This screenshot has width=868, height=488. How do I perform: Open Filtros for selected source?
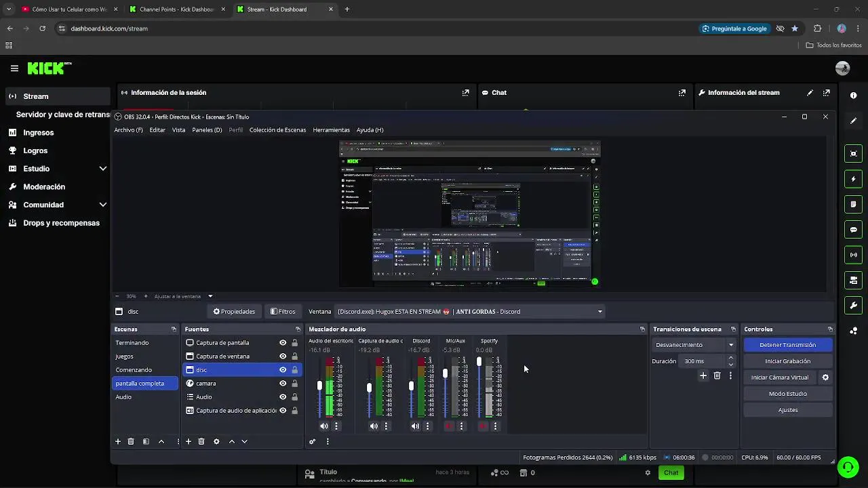[x=283, y=312]
